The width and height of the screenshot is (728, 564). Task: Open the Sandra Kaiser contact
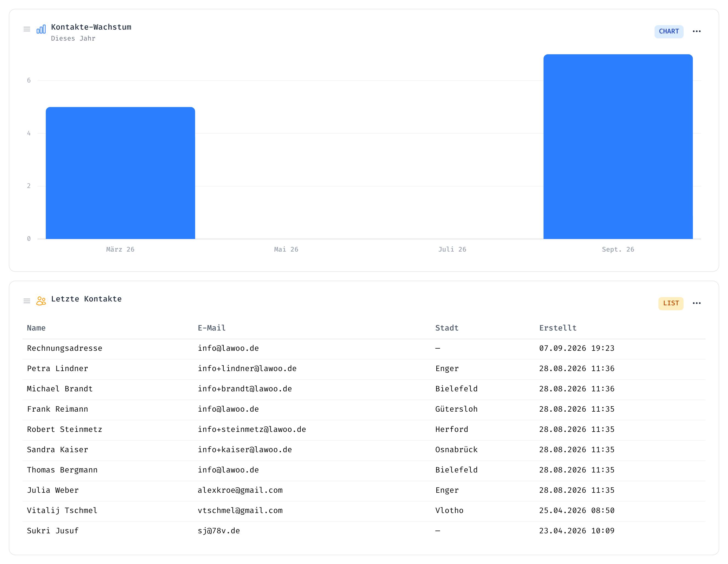point(57,450)
